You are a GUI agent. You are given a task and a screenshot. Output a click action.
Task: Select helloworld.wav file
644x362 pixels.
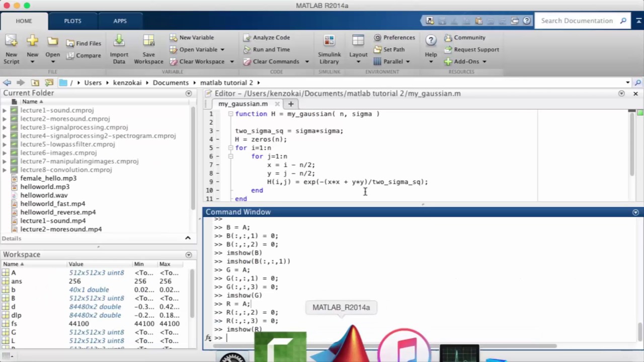coord(44,195)
